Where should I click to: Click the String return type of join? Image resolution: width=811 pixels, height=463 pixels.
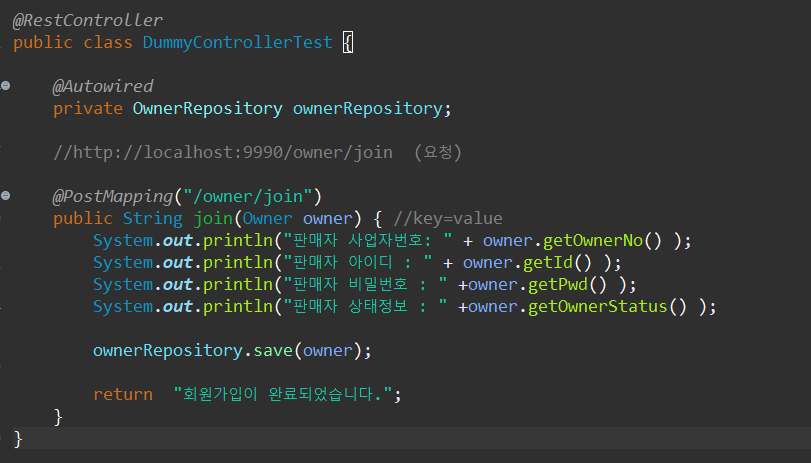[x=153, y=218]
